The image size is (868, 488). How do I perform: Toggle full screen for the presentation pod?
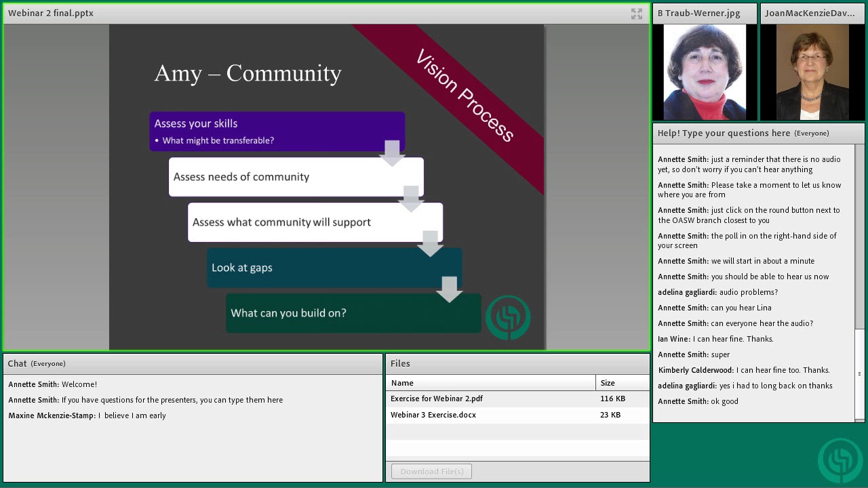pyautogui.click(x=636, y=14)
